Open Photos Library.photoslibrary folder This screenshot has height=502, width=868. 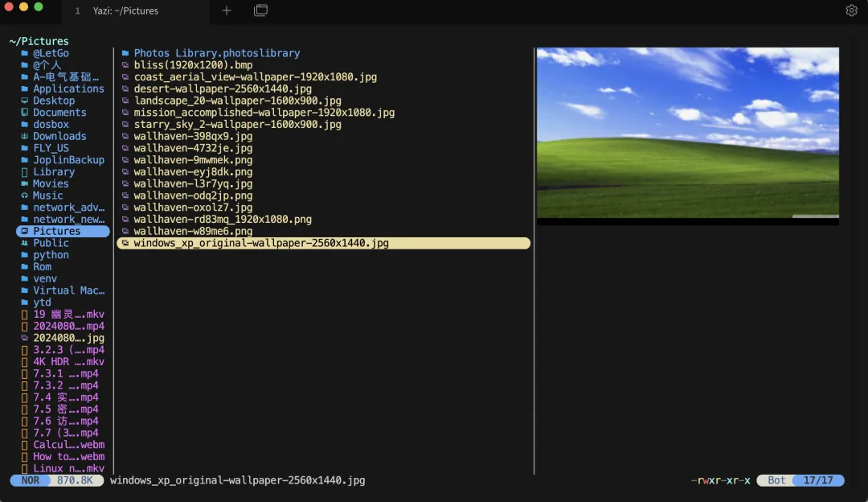point(216,53)
